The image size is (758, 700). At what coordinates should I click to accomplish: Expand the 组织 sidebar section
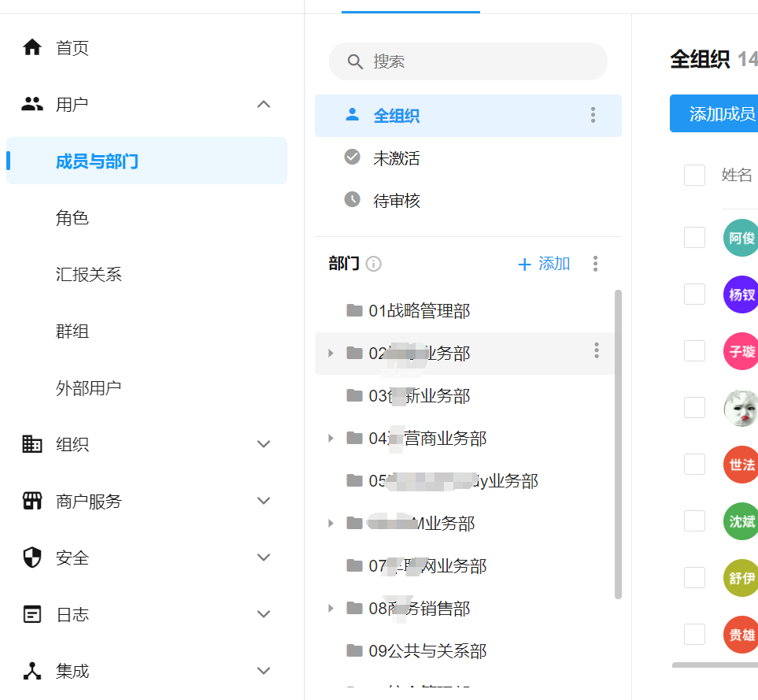(x=264, y=445)
